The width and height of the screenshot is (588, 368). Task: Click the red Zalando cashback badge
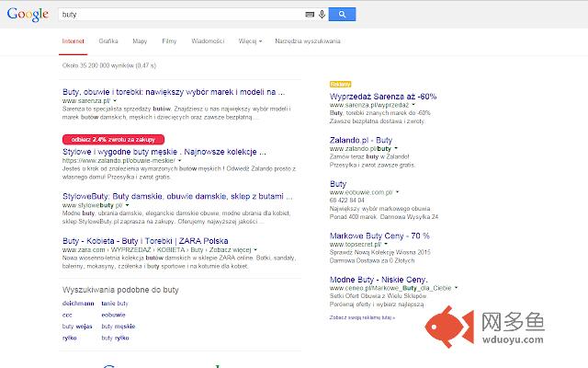click(x=108, y=137)
